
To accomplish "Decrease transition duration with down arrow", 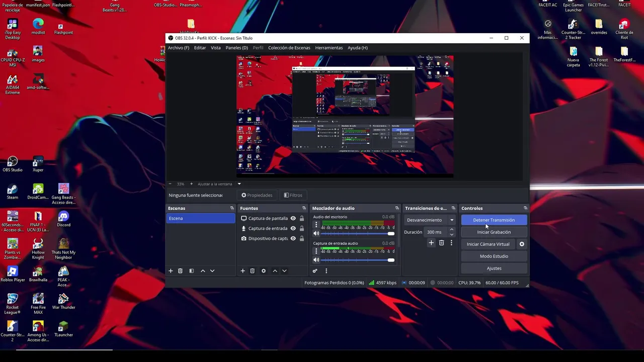I will point(451,234).
